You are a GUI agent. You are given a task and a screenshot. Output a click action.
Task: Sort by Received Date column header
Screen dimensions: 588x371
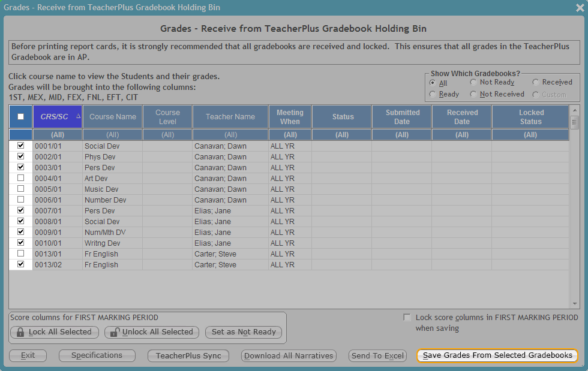tap(461, 116)
